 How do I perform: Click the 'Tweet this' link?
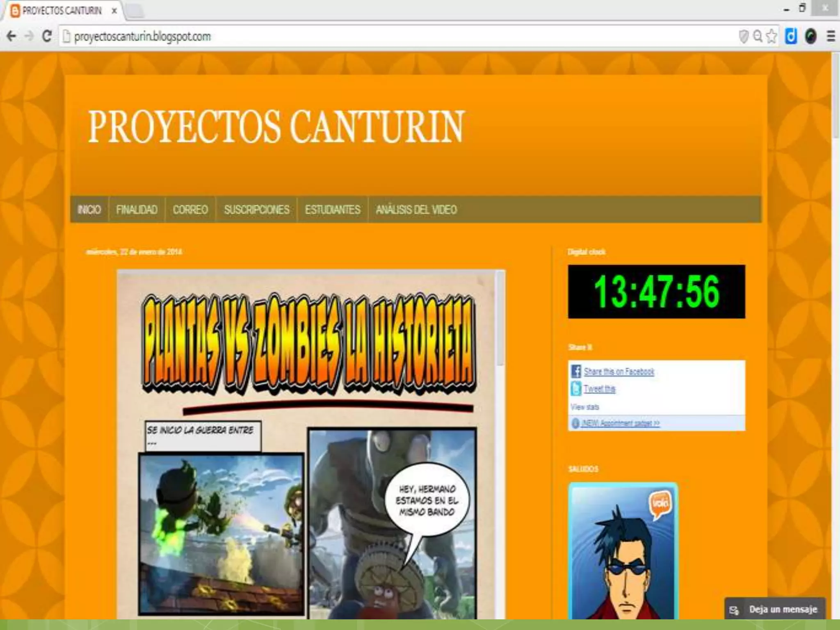click(x=599, y=388)
